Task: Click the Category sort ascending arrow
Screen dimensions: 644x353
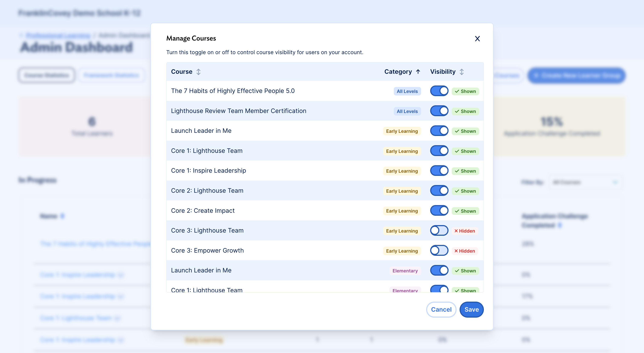Action: [418, 72]
